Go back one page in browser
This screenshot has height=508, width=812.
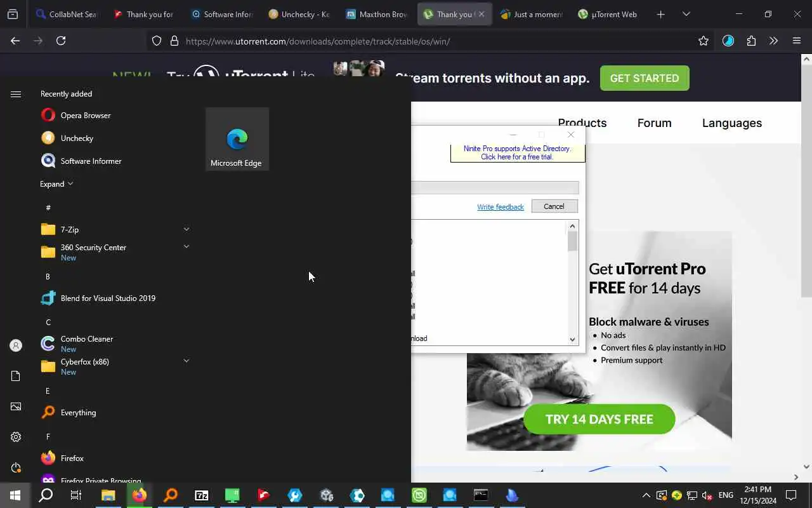point(15,41)
